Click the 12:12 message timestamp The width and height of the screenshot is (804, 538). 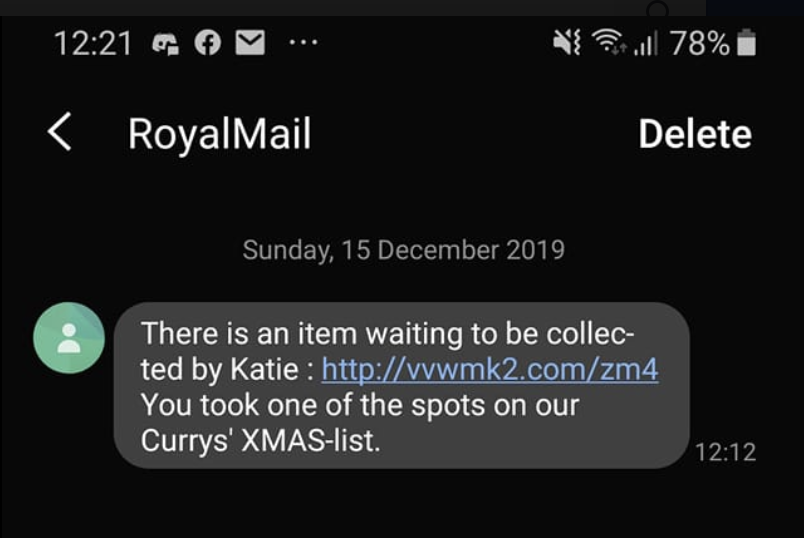point(725,452)
